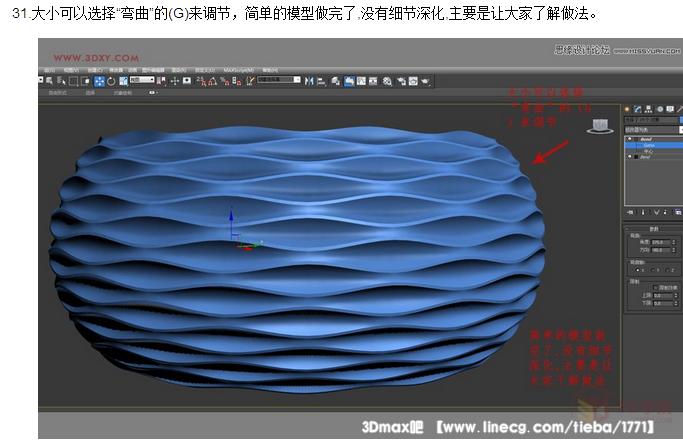Open Rendered Frame Window

[x=413, y=81]
